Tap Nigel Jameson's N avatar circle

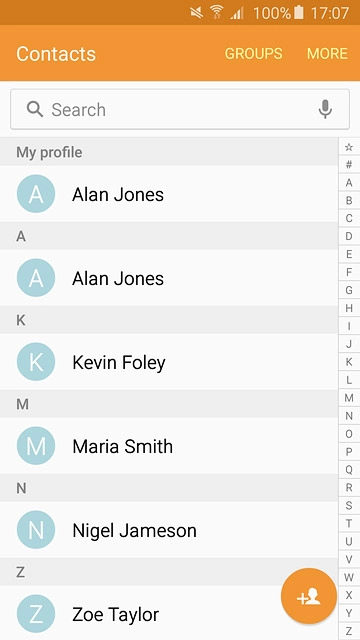(x=36, y=530)
